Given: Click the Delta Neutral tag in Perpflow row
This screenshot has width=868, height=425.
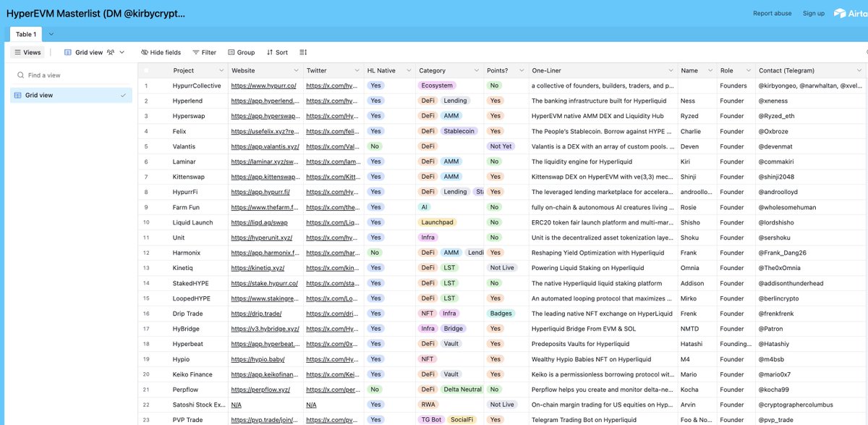Looking at the screenshot, I should click(x=461, y=390).
